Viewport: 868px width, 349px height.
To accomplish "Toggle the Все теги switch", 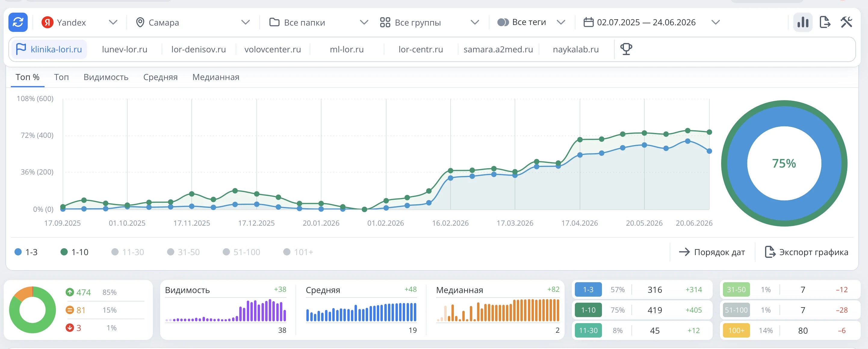I will [x=503, y=22].
